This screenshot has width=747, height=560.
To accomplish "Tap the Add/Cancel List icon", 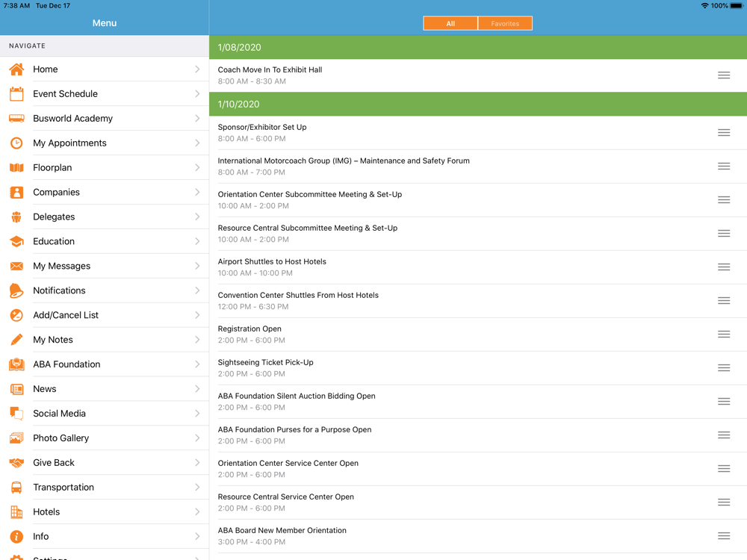I will (x=16, y=315).
